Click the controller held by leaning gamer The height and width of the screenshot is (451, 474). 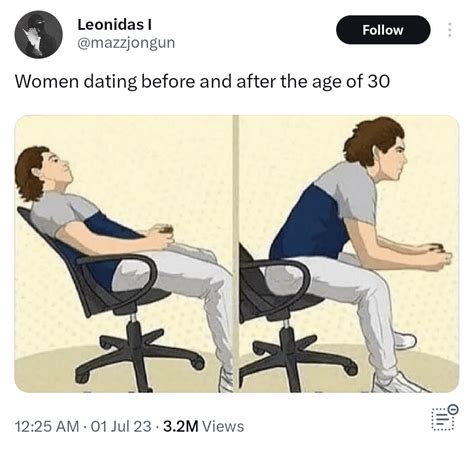[434, 248]
